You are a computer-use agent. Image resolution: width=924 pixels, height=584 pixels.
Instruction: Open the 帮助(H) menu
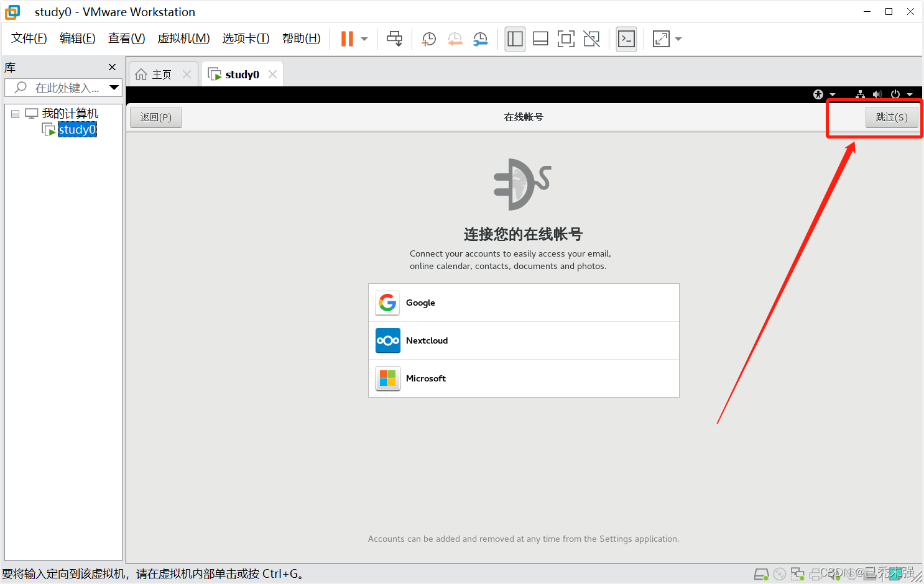tap(302, 39)
